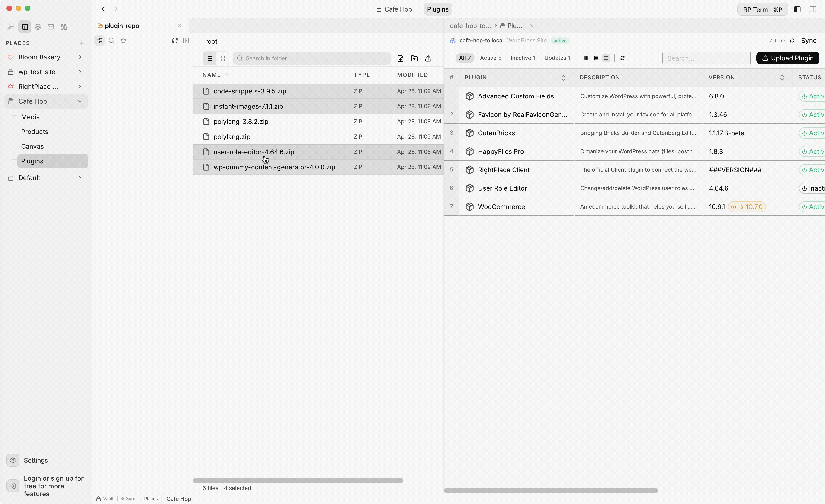Viewport: 825px width, 504px height.
Task: Select plugin-repo tab
Action: click(140, 26)
